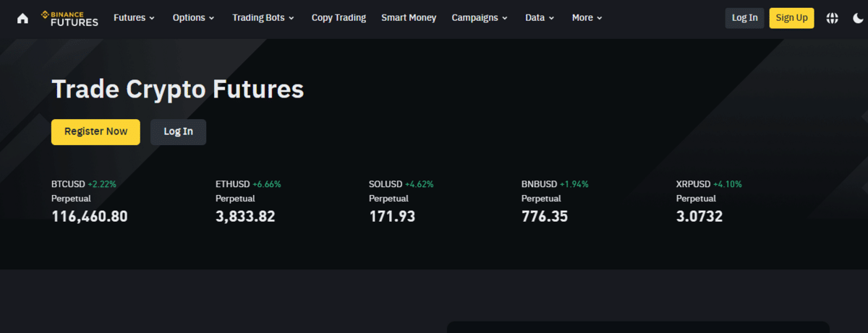The width and height of the screenshot is (868, 333).
Task: Click the ETH price 3,833.82
Action: coord(245,216)
